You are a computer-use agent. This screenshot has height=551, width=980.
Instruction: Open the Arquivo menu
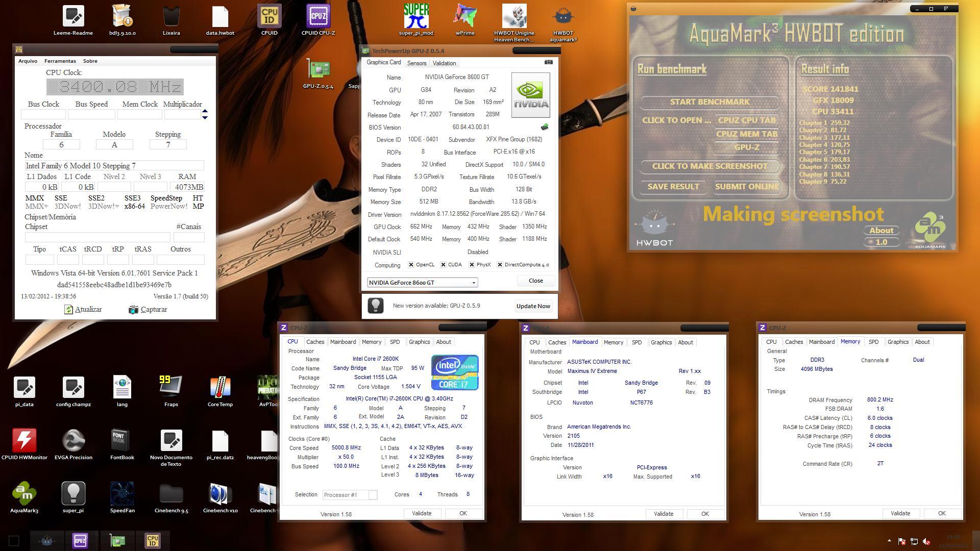coord(28,61)
